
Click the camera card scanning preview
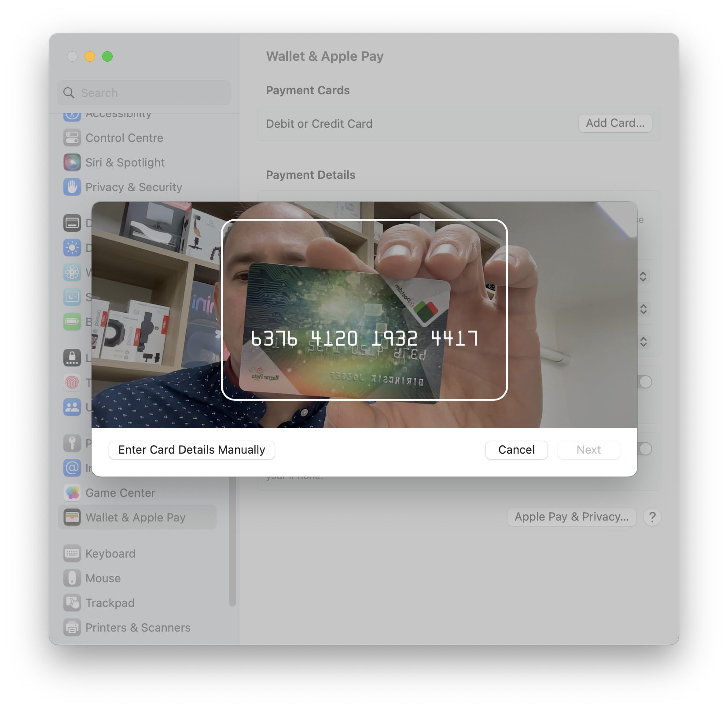[364, 315]
